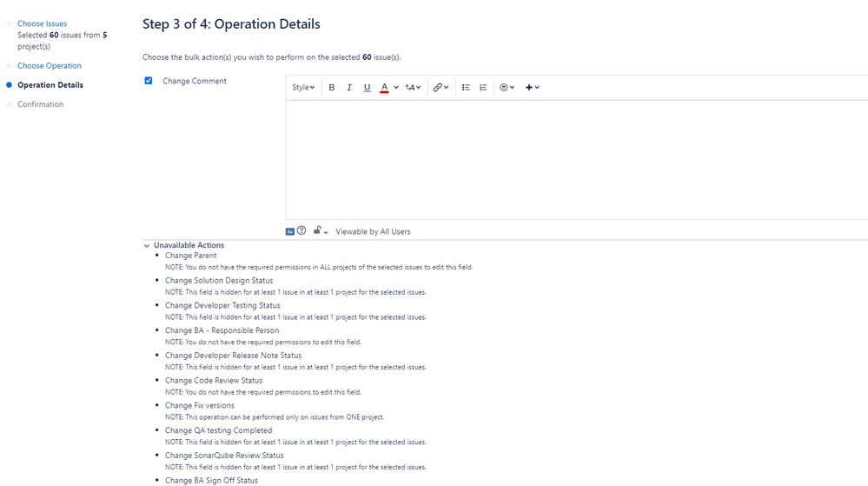868x486 pixels.
Task: Click 'Change SonarQube Review Status' entry
Action: tap(224, 455)
